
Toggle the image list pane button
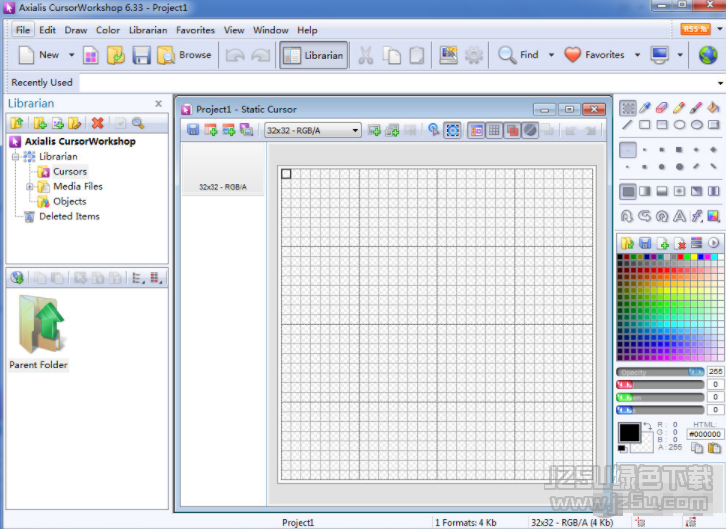coord(476,130)
